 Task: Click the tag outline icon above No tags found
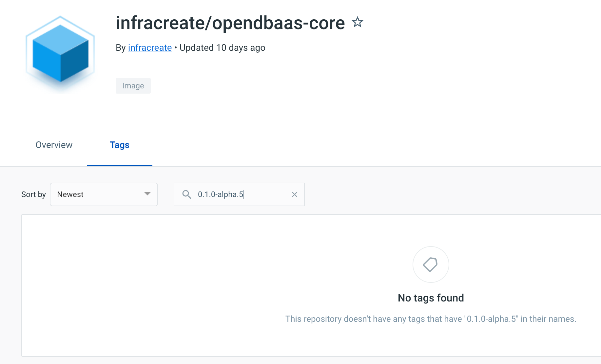(x=430, y=264)
